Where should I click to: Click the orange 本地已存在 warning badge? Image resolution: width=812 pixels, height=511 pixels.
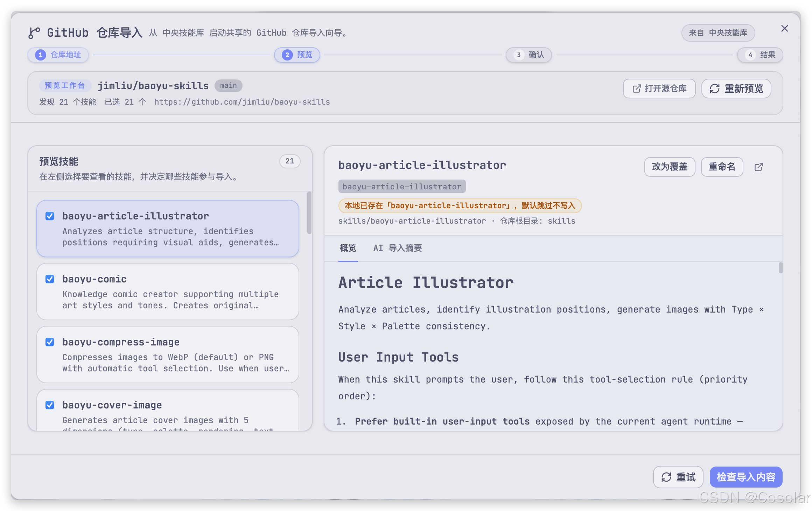point(460,205)
